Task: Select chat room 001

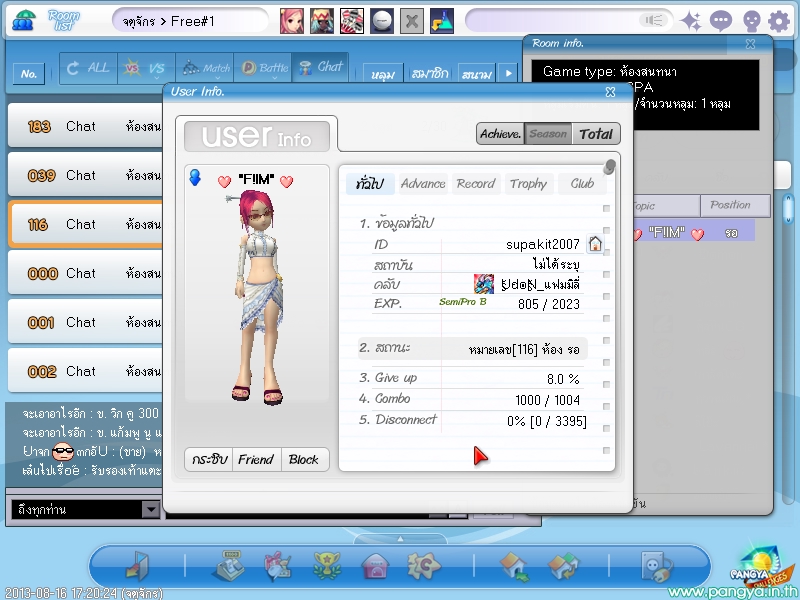Action: click(x=86, y=322)
